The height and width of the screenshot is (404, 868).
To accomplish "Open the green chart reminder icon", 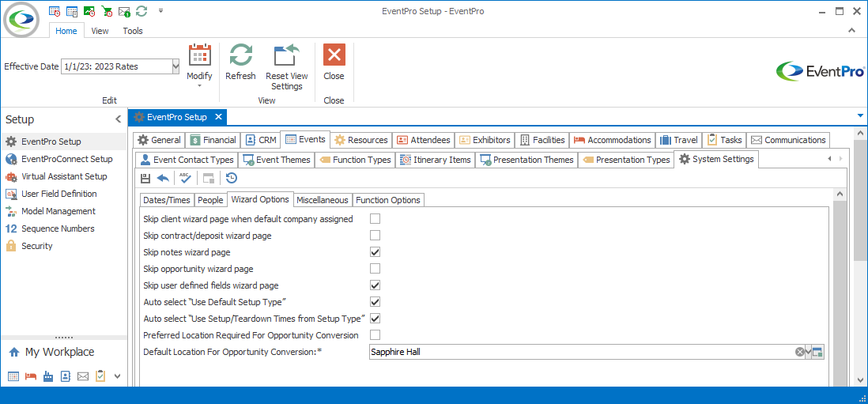I will click(x=89, y=11).
